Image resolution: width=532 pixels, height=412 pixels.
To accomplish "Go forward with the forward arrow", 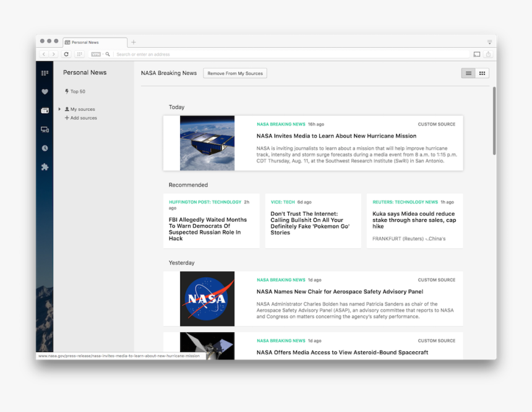I will (x=53, y=54).
